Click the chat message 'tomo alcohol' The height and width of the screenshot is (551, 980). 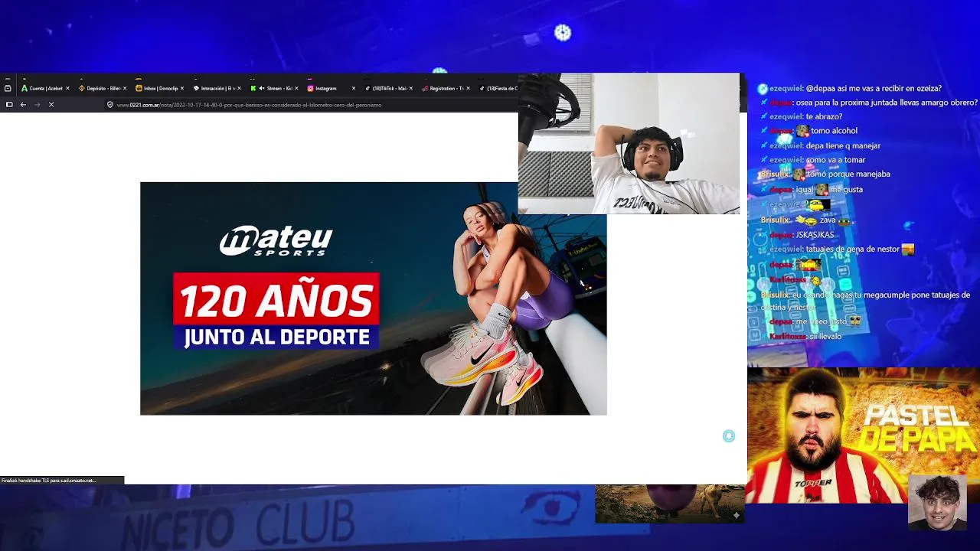pyautogui.click(x=834, y=131)
